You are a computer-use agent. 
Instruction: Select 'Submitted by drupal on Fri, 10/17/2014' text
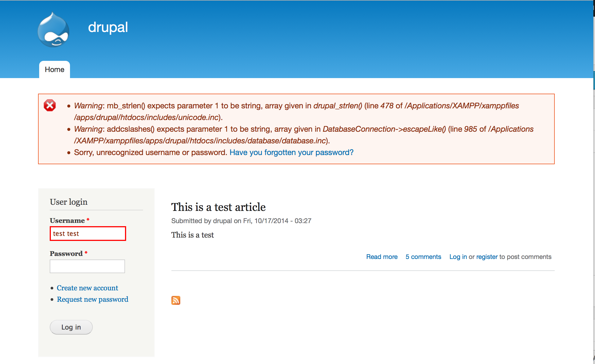pyautogui.click(x=241, y=221)
